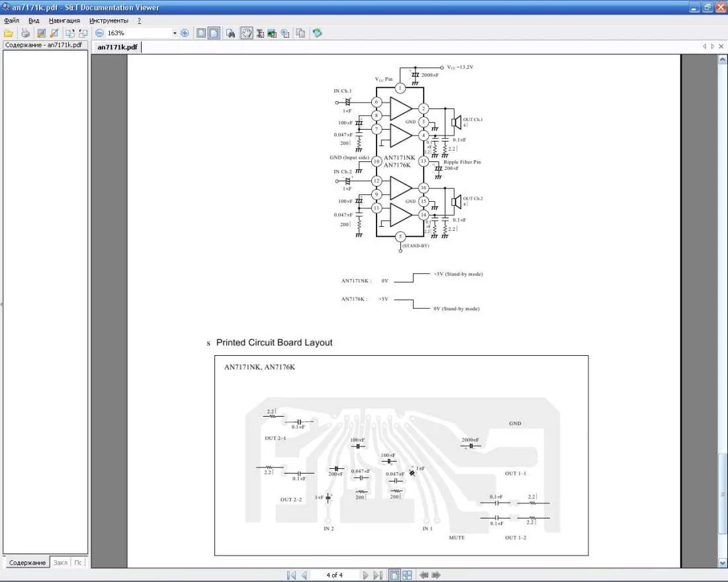Click the page number field showing 4 of 4
728x582 pixels.
pyautogui.click(x=334, y=575)
